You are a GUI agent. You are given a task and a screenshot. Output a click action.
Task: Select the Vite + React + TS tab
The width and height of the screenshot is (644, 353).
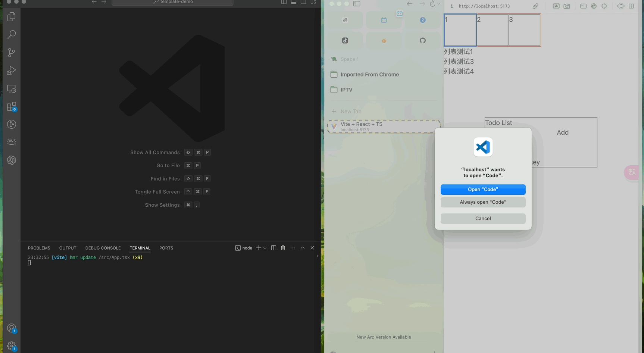[384, 126]
